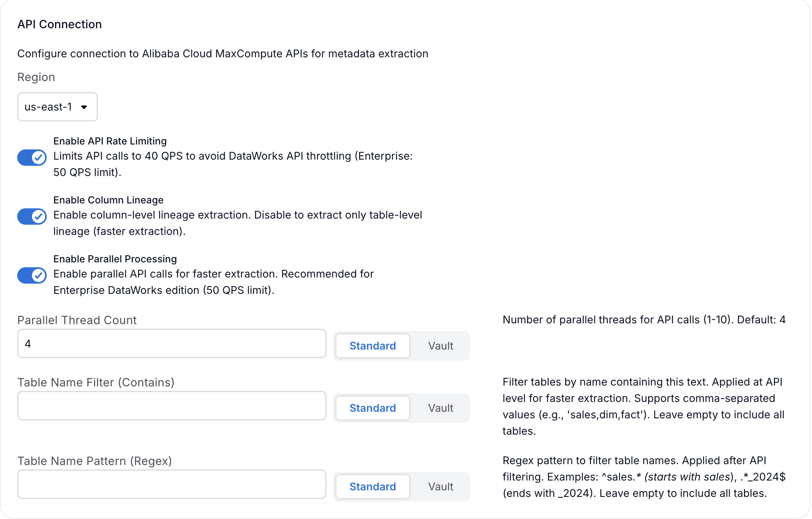Open the Region dropdown showing us-east-1

(x=57, y=107)
